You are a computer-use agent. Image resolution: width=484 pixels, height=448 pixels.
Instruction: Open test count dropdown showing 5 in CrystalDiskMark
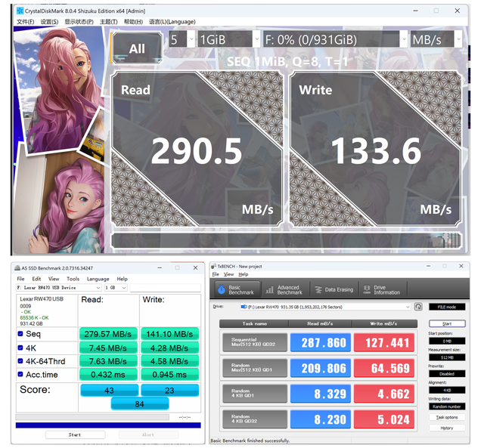[181, 39]
